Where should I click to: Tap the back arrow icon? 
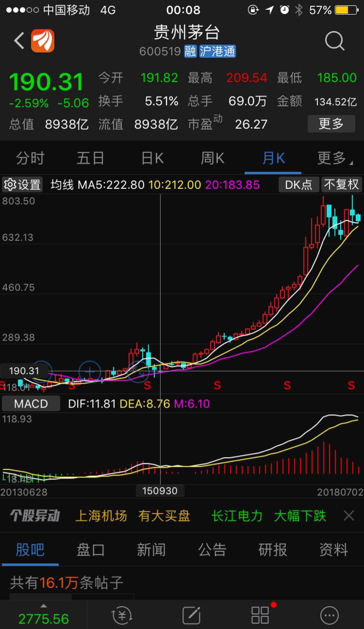pyautogui.click(x=19, y=41)
